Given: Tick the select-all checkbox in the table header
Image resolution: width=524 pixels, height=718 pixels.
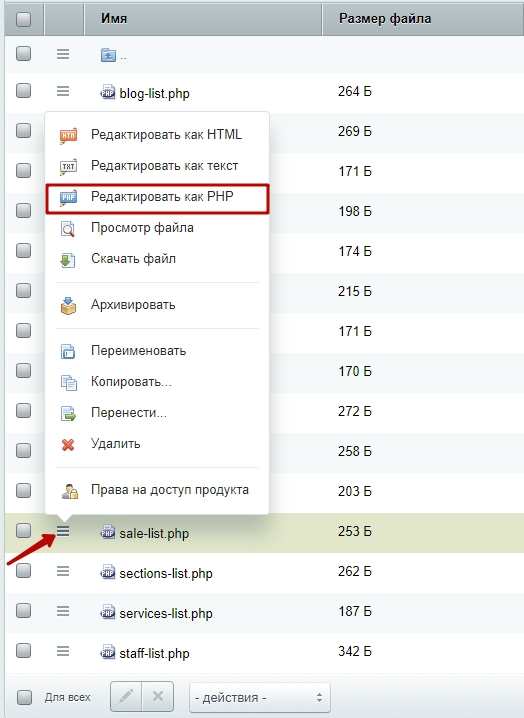Looking at the screenshot, I should pos(23,19).
